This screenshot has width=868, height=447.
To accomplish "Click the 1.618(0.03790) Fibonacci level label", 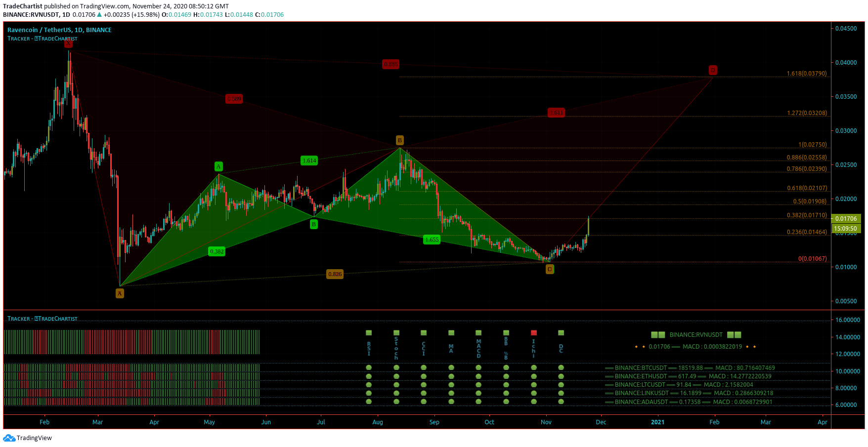I will [807, 74].
